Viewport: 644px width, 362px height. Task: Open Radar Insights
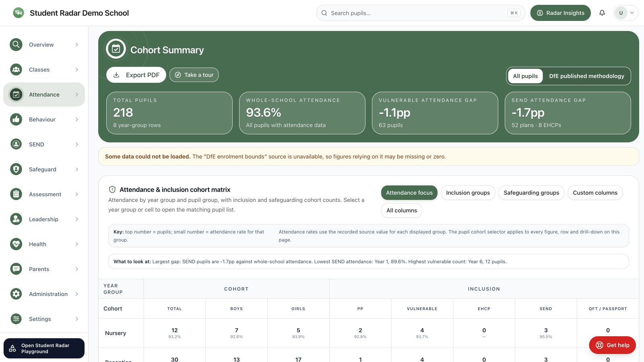560,13
